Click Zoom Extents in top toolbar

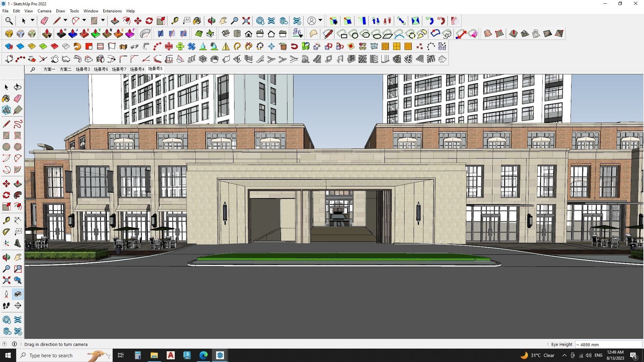pos(246,21)
